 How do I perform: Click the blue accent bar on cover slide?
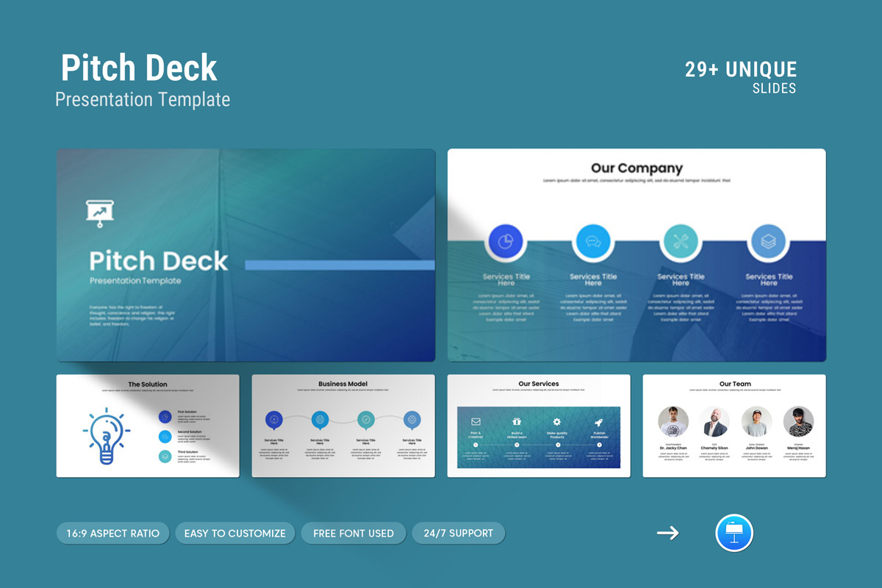tap(340, 265)
